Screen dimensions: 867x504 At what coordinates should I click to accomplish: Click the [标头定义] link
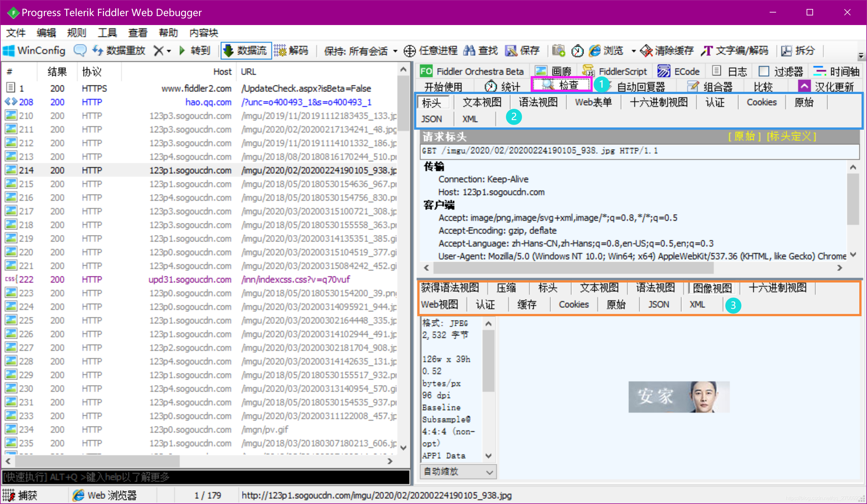[791, 136]
